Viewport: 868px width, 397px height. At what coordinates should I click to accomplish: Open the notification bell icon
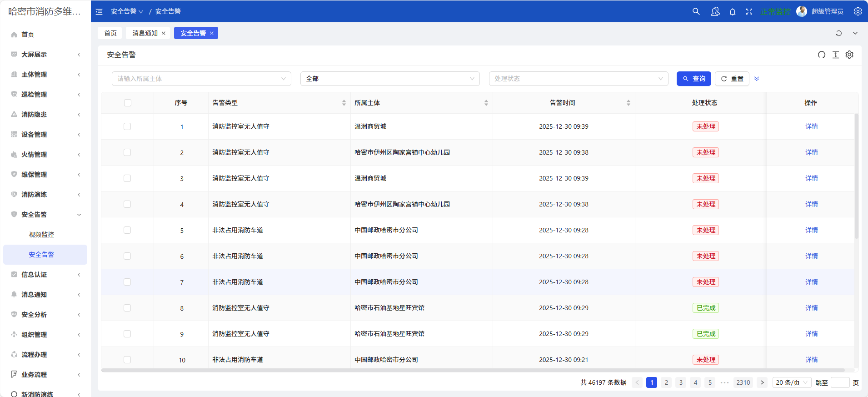(x=733, y=12)
